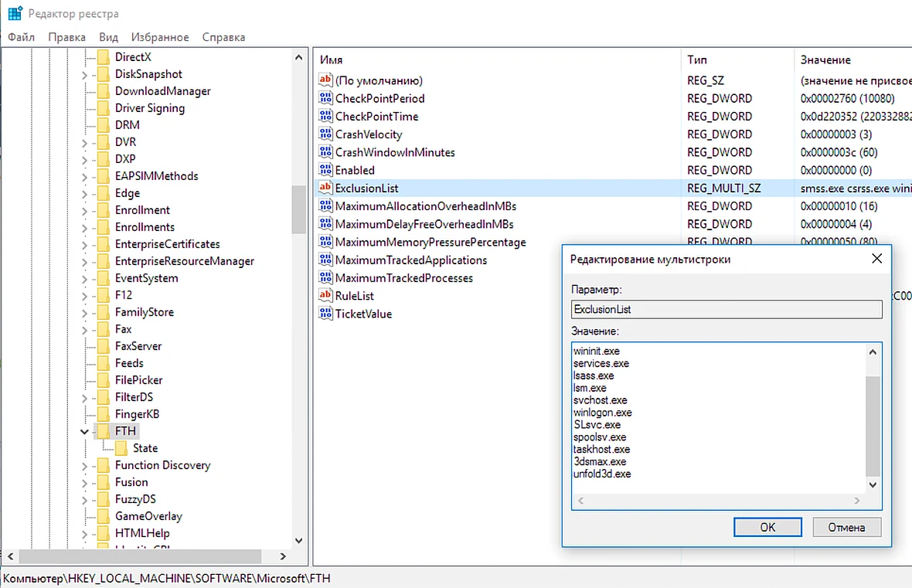Select the State subkey folder icon

click(121, 448)
